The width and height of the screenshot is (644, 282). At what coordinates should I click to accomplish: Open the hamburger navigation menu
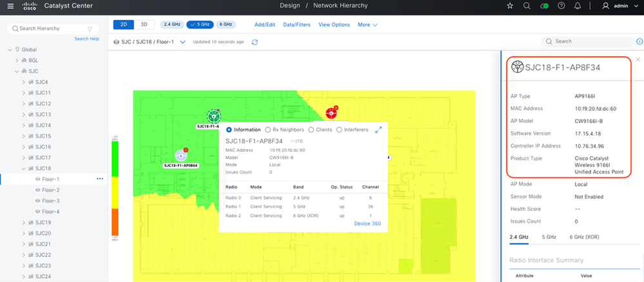[x=10, y=6]
